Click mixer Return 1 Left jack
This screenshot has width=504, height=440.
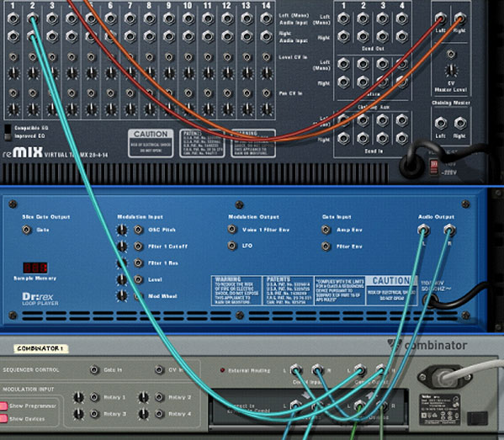point(343,64)
